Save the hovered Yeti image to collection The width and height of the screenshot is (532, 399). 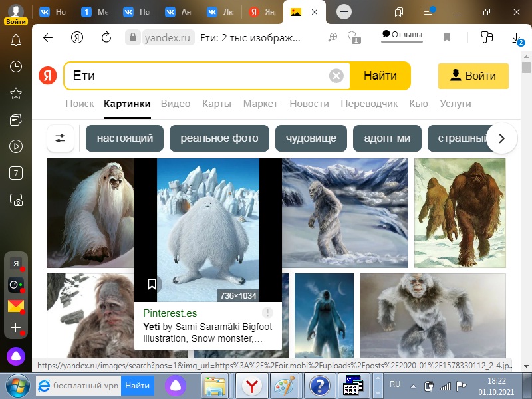[x=152, y=284]
